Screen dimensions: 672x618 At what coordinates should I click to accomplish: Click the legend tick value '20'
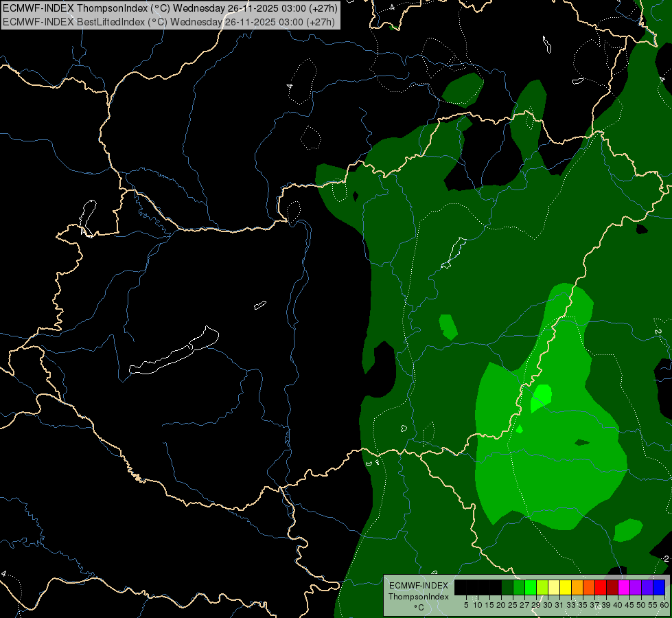click(501, 605)
